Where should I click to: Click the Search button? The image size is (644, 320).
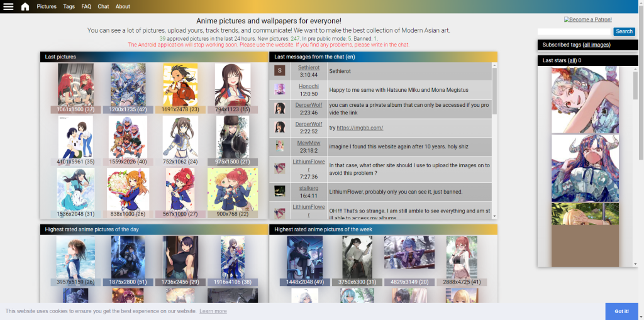point(625,31)
